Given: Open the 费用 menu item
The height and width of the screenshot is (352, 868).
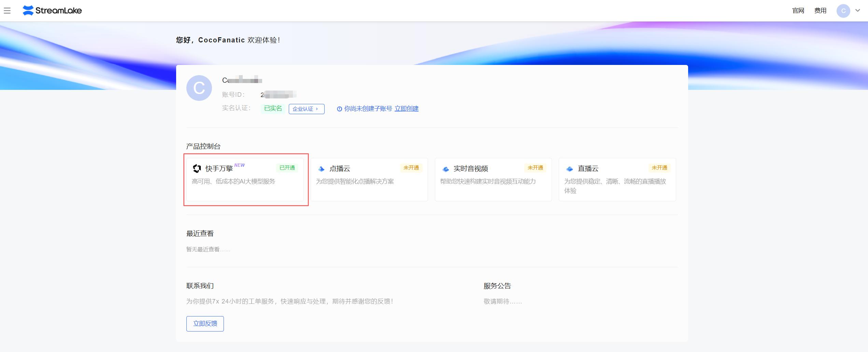Looking at the screenshot, I should coord(821,11).
